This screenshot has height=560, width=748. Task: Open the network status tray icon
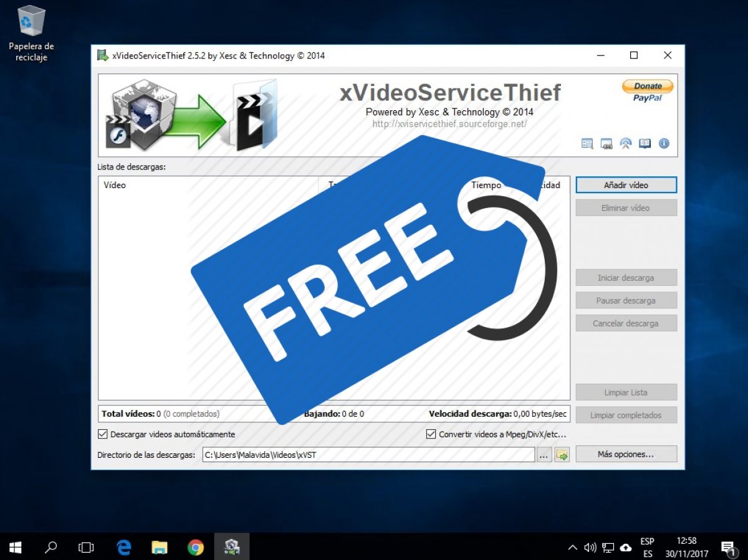pos(608,548)
